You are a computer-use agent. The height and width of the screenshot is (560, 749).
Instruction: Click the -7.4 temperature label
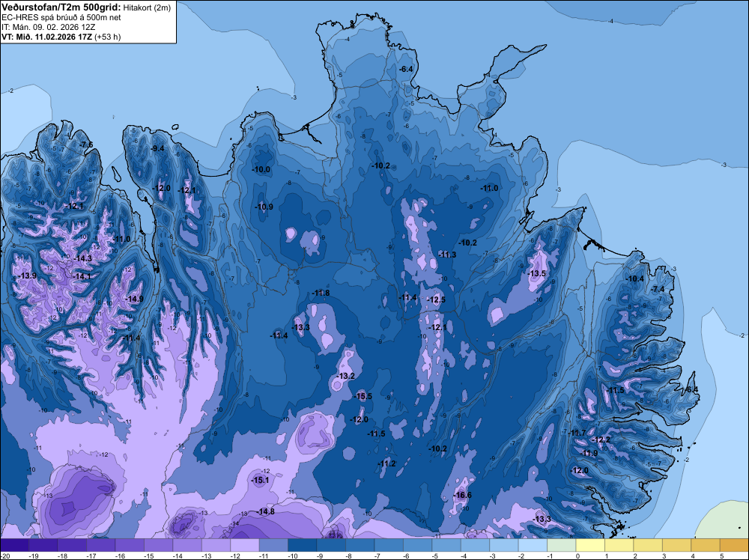click(x=658, y=289)
